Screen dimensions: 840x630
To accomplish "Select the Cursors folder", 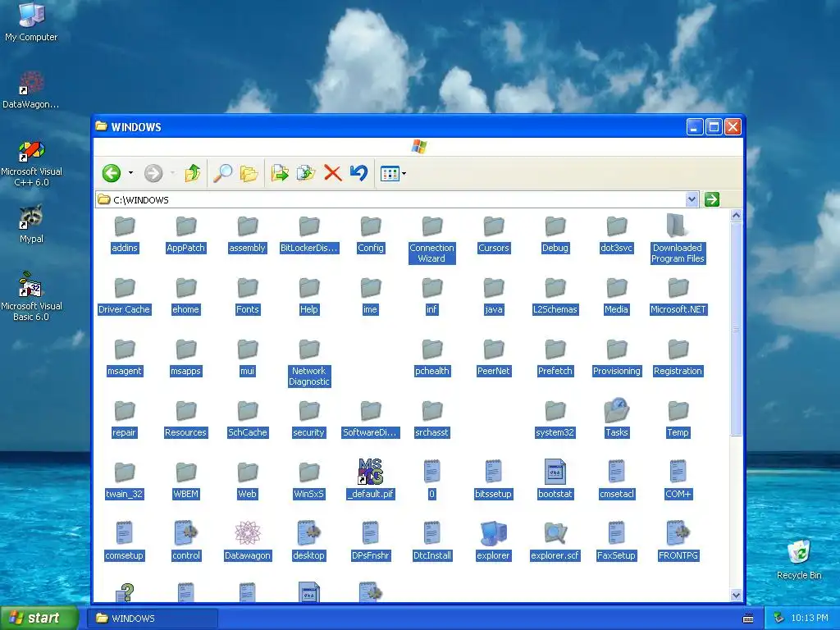I will [x=493, y=234].
